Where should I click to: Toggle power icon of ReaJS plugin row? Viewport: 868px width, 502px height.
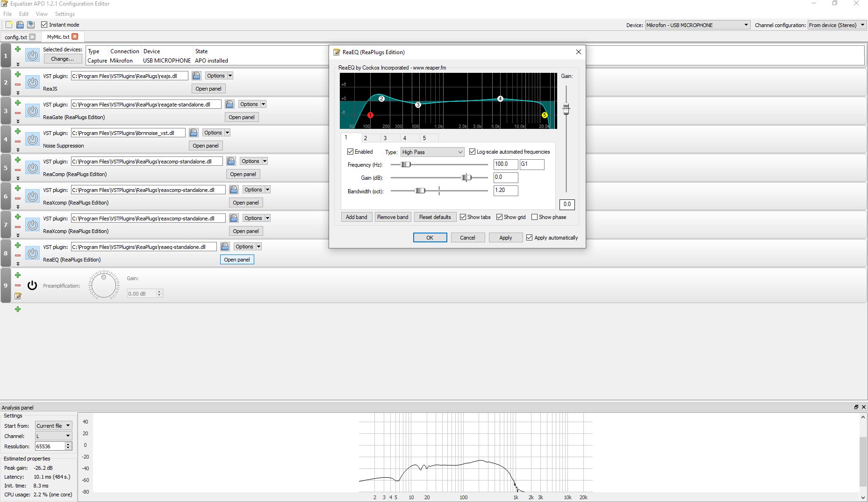point(32,82)
